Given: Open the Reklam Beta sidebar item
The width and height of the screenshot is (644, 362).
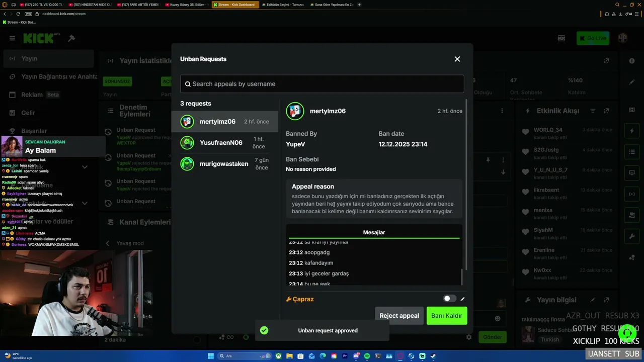Looking at the screenshot, I should pyautogui.click(x=49, y=95).
